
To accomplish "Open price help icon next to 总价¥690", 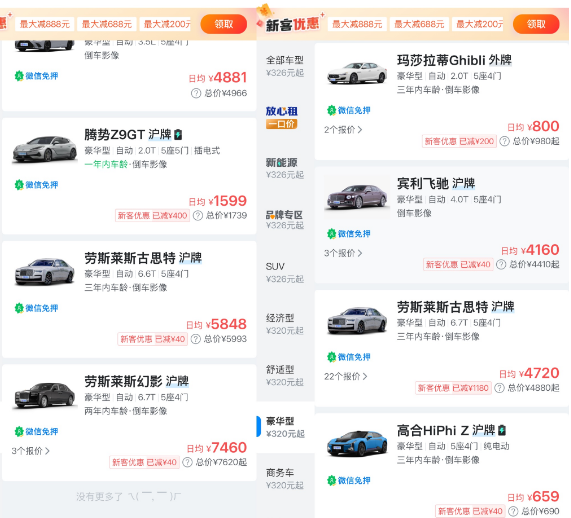I will [513, 511].
